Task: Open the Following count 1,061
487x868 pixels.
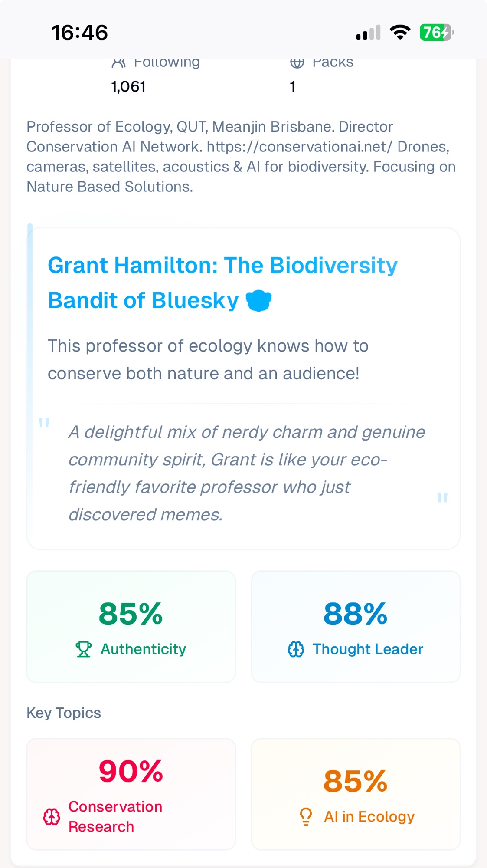Action: point(128,87)
